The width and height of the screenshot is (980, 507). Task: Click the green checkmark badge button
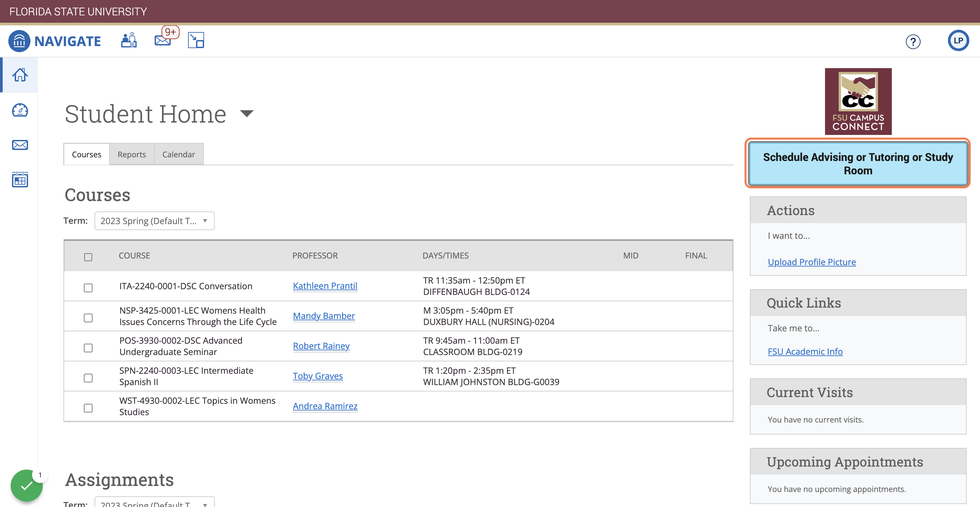[27, 485]
